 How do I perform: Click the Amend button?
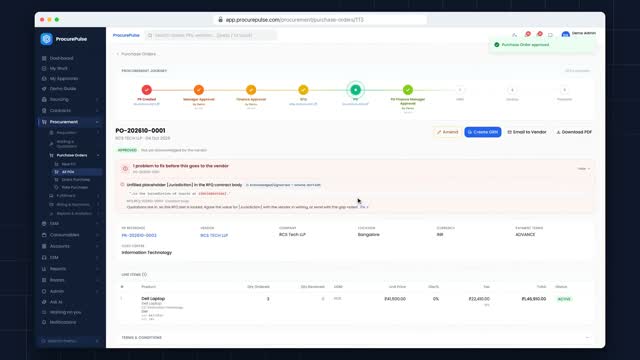447,132
